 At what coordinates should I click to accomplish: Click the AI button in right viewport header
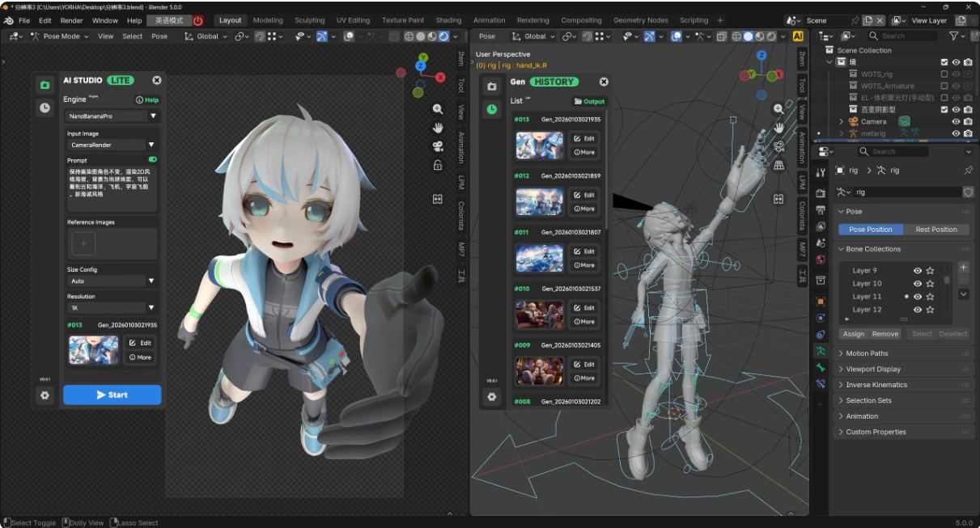point(798,36)
